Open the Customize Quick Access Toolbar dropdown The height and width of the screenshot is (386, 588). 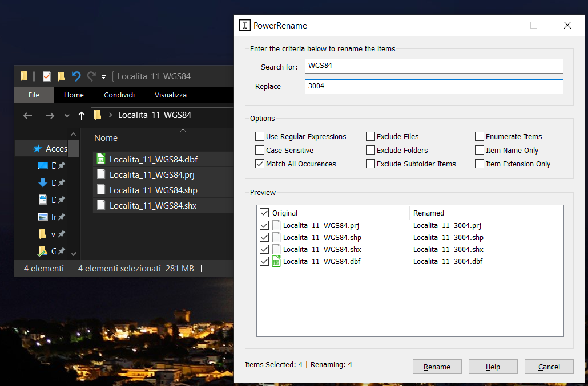coord(103,76)
